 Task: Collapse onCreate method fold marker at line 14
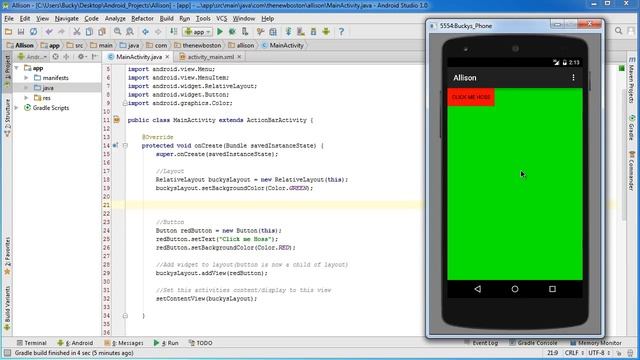coord(125,146)
